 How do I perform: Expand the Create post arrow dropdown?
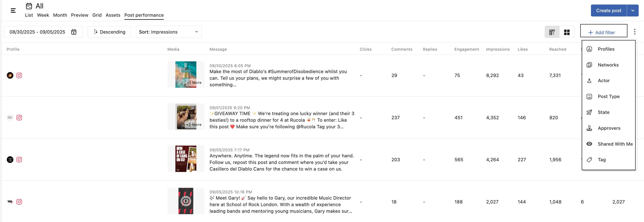click(632, 11)
